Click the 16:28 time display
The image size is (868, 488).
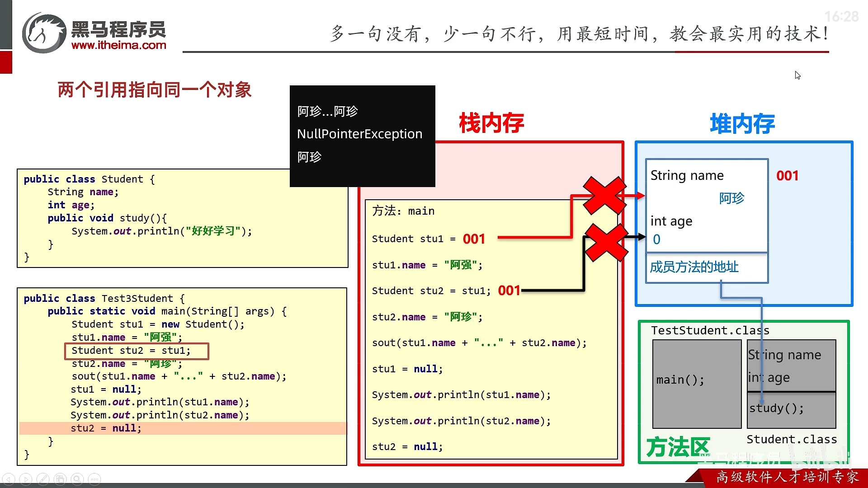(x=841, y=17)
